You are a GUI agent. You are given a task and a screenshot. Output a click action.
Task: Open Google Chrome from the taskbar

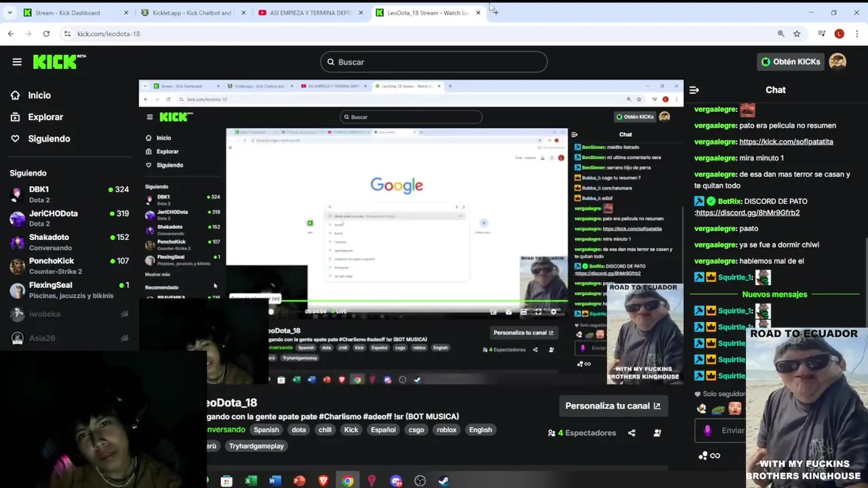click(x=347, y=481)
